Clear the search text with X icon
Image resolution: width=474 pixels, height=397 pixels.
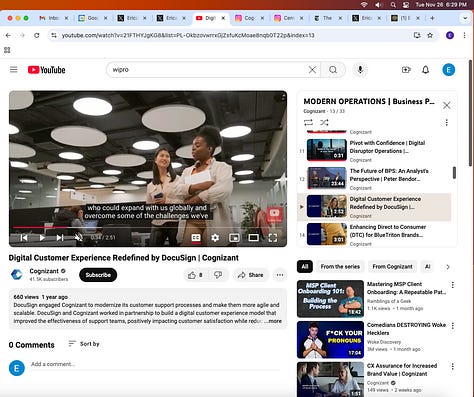pyautogui.click(x=312, y=70)
